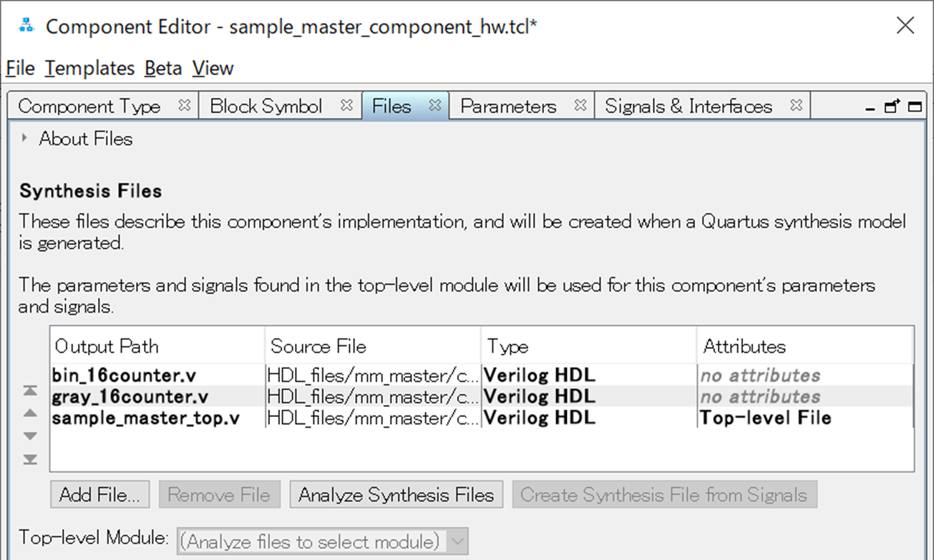Click the move-file-to-bottom arrow icon

29,458
